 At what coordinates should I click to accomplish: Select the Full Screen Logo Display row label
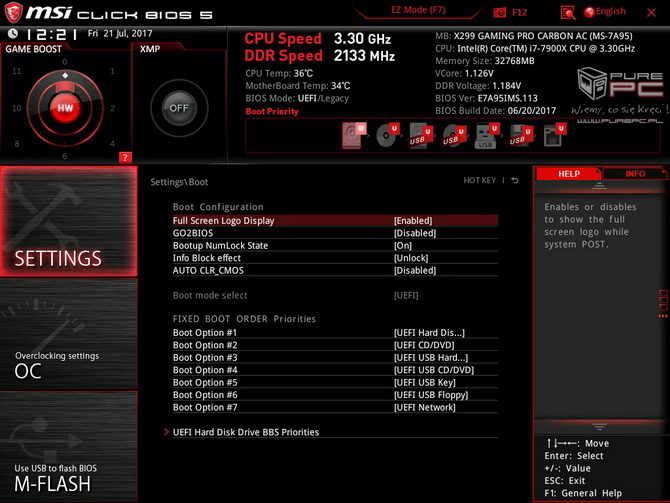click(x=223, y=221)
